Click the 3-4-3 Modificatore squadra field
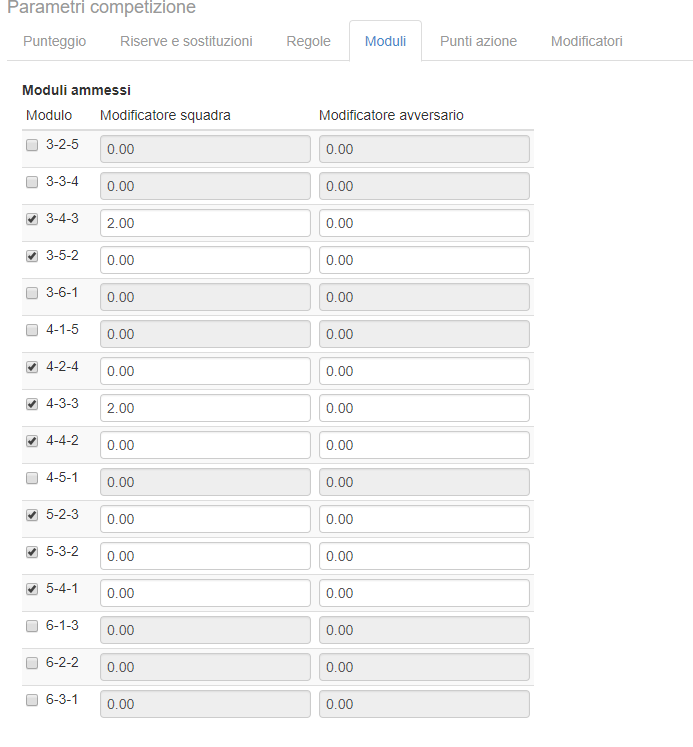This screenshot has height=747, width=693. [205, 223]
